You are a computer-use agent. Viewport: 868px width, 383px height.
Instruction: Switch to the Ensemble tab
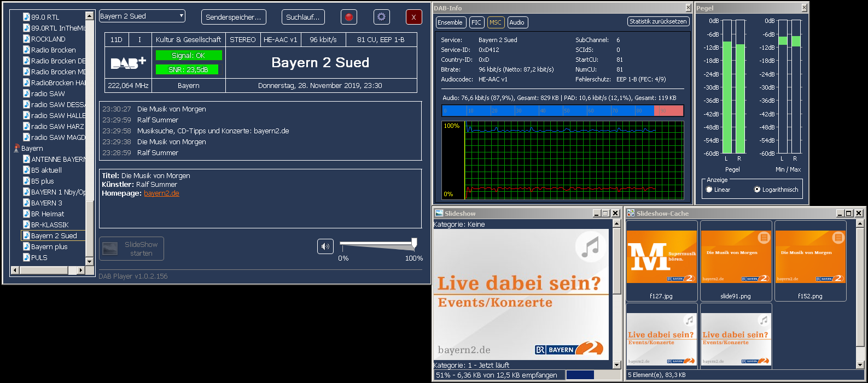(x=450, y=22)
